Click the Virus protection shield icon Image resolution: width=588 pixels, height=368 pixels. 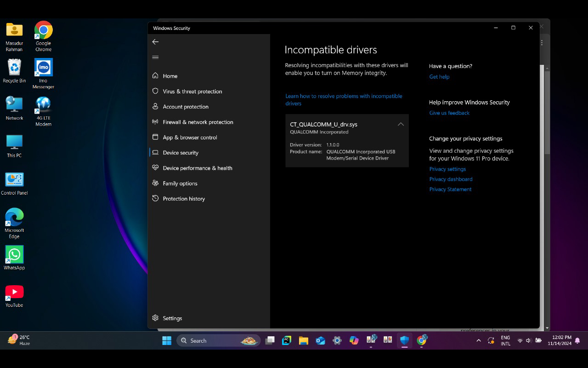pos(155,91)
